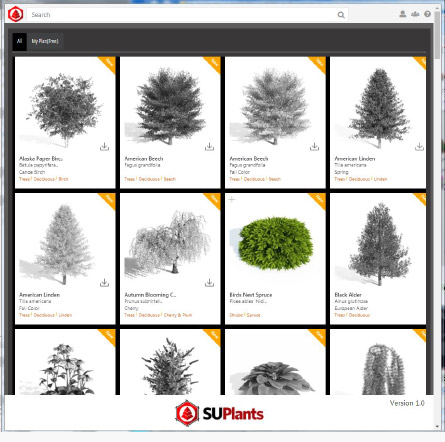
Task: Open the user account icon
Action: (403, 14)
